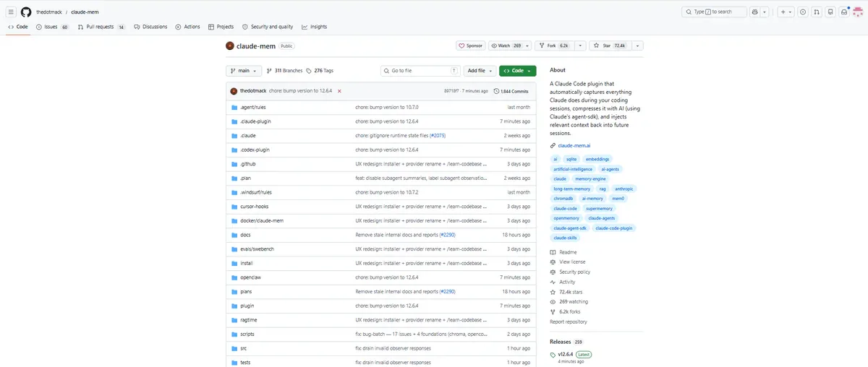Screen dimensions: 868x367
Task: View the 276 Tags link
Action: coord(320,71)
